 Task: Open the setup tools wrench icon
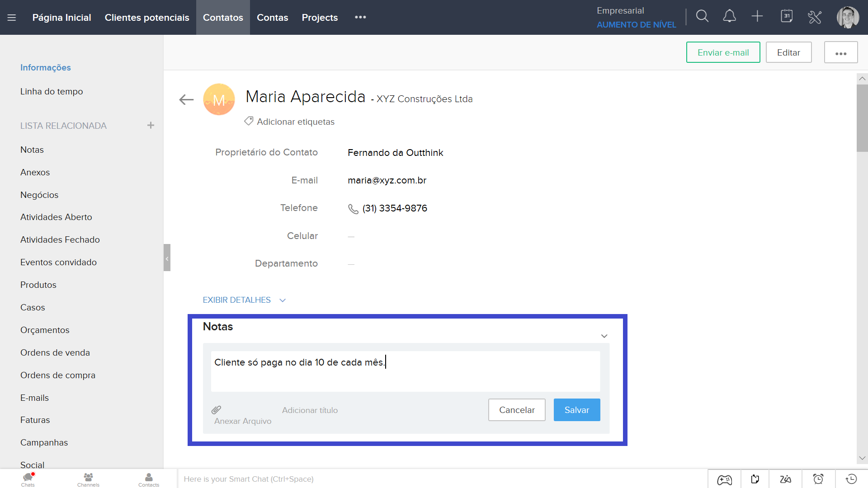coord(815,17)
